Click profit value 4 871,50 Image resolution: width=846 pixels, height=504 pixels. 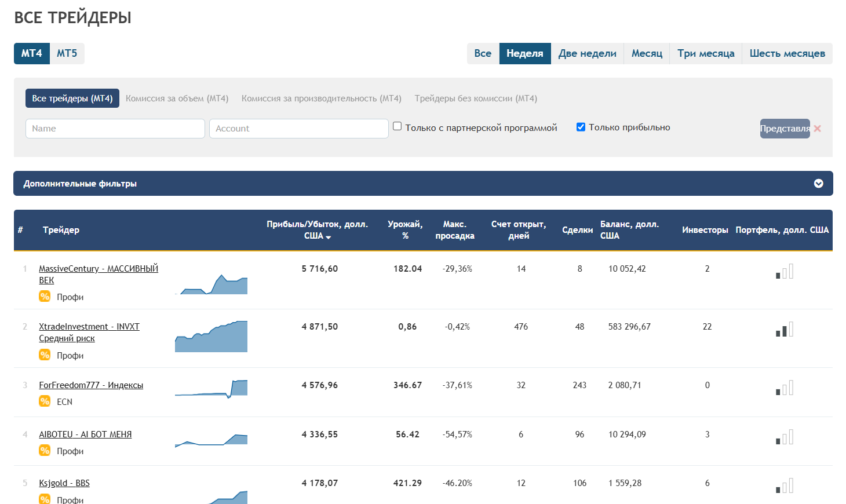click(x=320, y=327)
